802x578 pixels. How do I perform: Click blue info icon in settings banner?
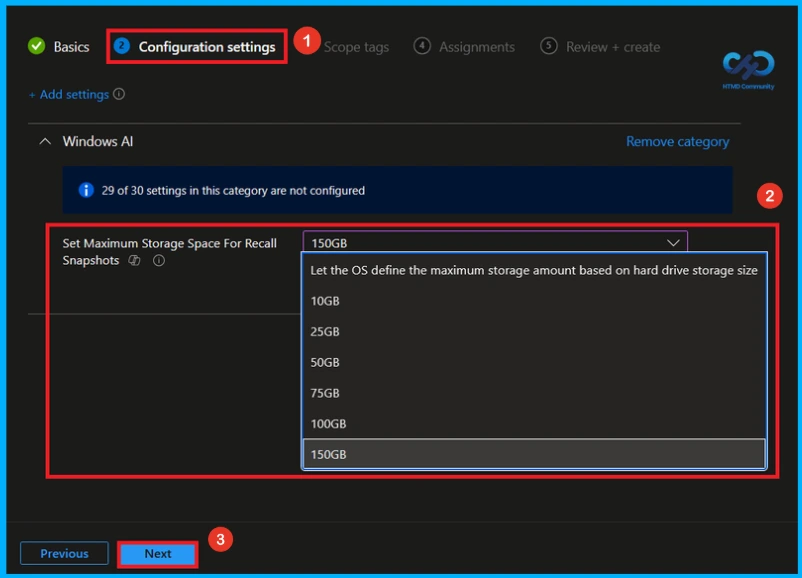pyautogui.click(x=86, y=190)
